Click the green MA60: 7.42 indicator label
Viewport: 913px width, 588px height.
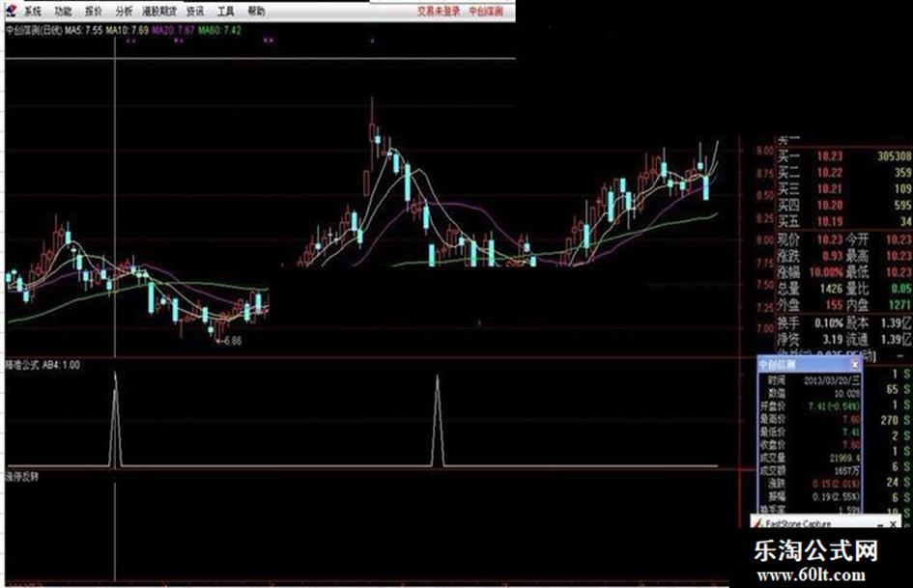point(219,30)
